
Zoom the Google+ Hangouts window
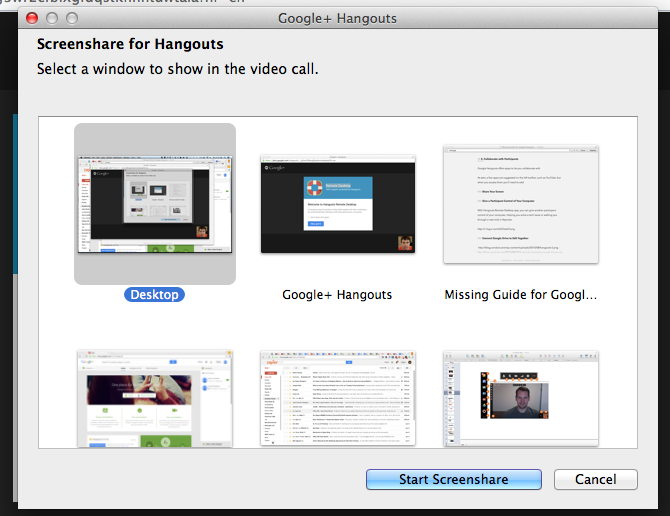(72, 18)
